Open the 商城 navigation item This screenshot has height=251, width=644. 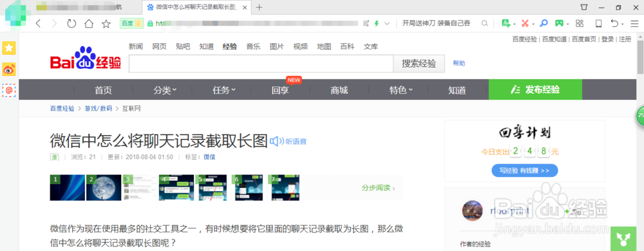point(339,90)
